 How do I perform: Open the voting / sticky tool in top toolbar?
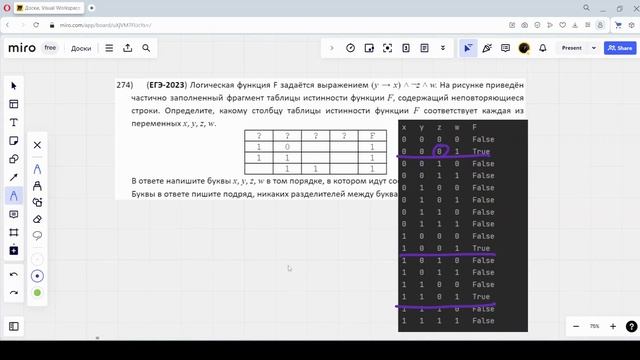(369, 48)
